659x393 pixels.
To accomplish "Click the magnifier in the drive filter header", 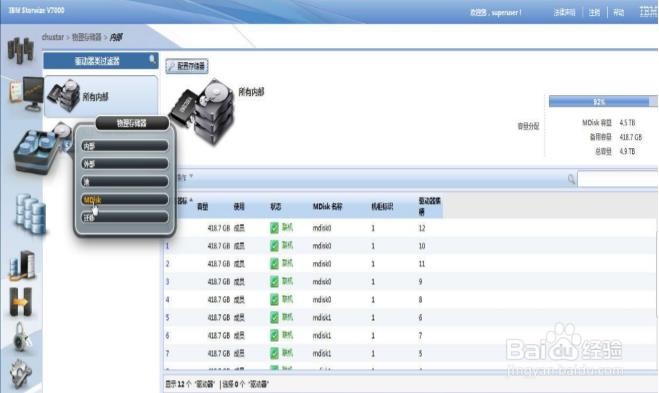I will click(x=152, y=60).
